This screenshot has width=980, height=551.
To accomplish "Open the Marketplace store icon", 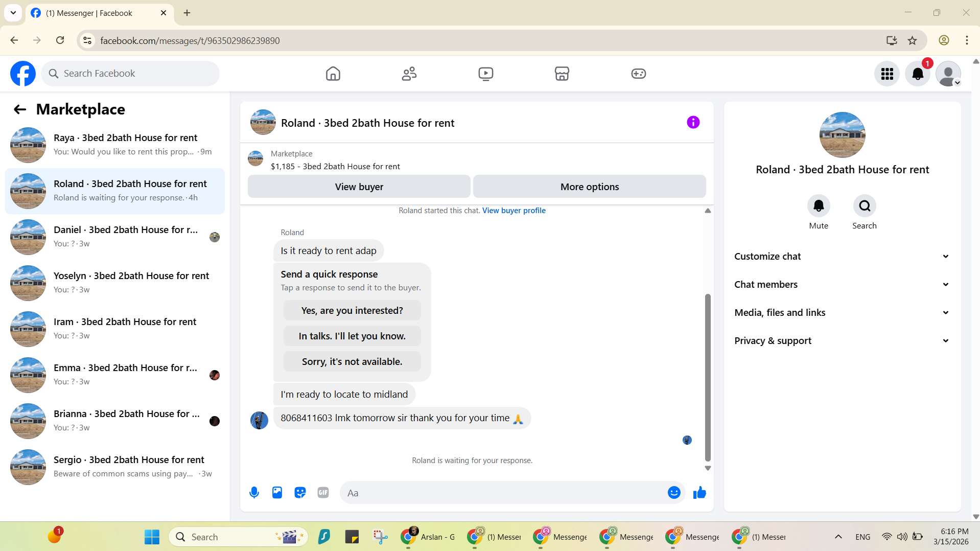I will point(562,74).
